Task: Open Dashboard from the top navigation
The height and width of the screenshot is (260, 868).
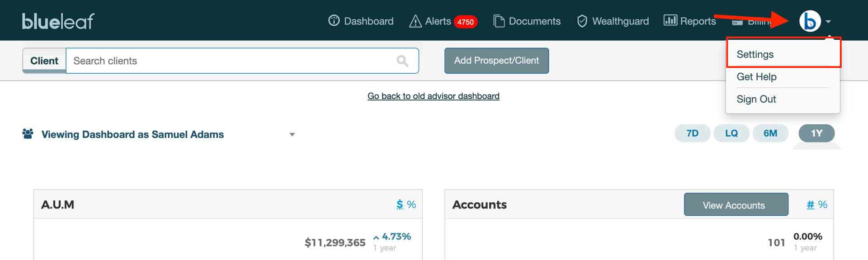Action: tap(361, 21)
